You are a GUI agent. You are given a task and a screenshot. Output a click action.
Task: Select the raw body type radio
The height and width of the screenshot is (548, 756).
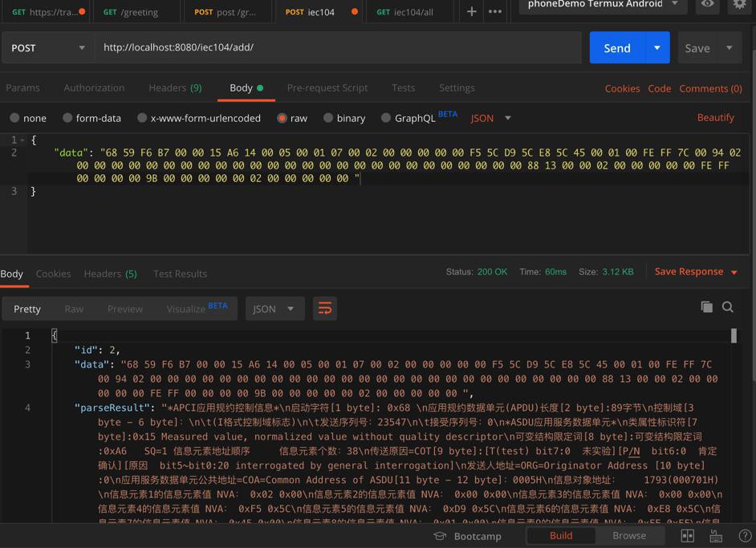282,118
